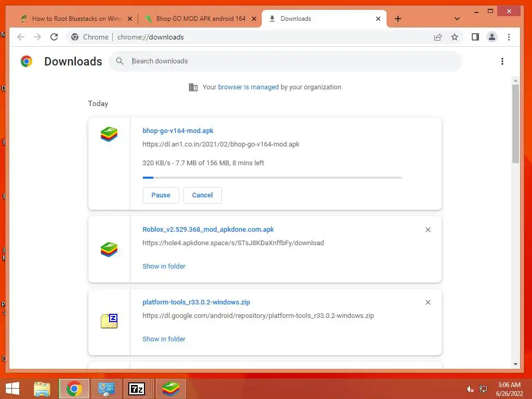Click the search magnifier icon
The height and width of the screenshot is (399, 532).
[x=120, y=61]
